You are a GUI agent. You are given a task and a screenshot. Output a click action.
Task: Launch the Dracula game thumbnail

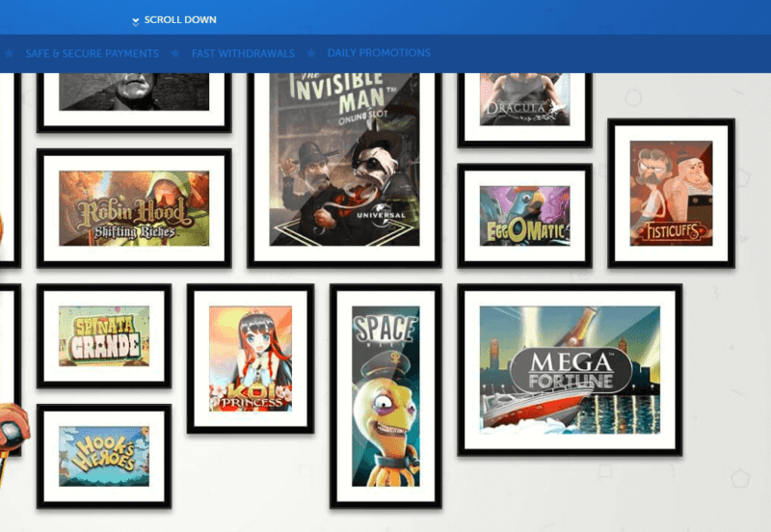524,99
